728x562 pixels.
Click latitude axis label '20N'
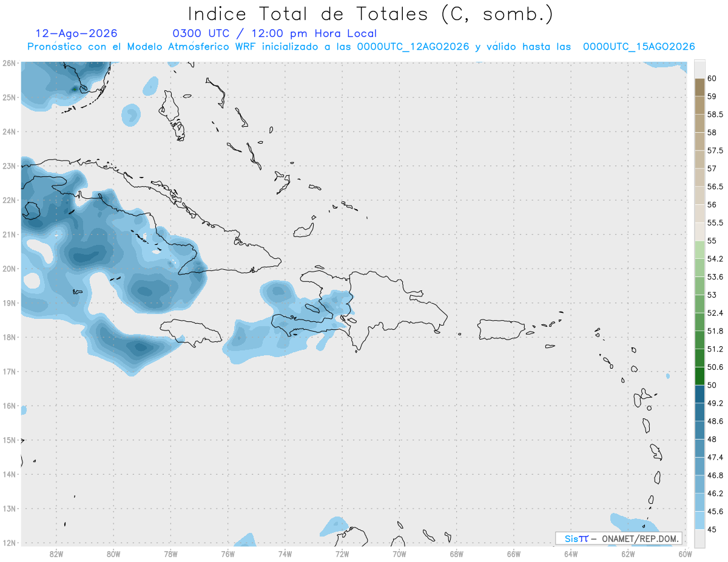[x=9, y=269]
